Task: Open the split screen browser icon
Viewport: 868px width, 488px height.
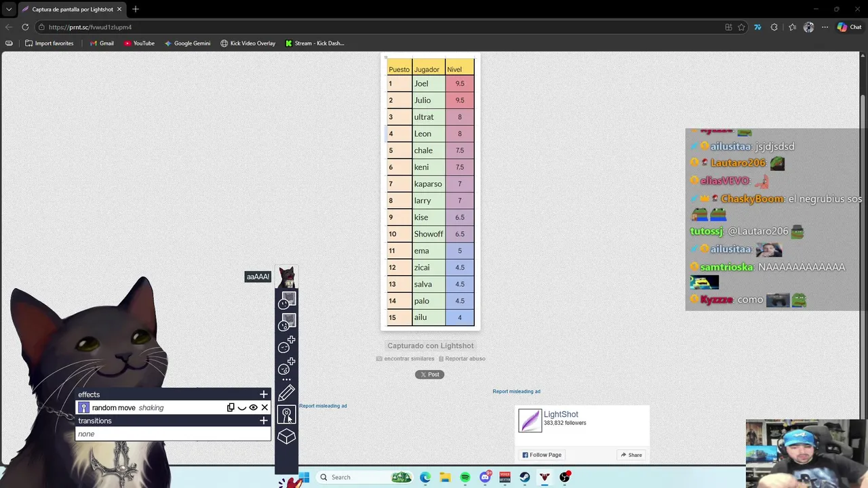Action: [x=728, y=27]
